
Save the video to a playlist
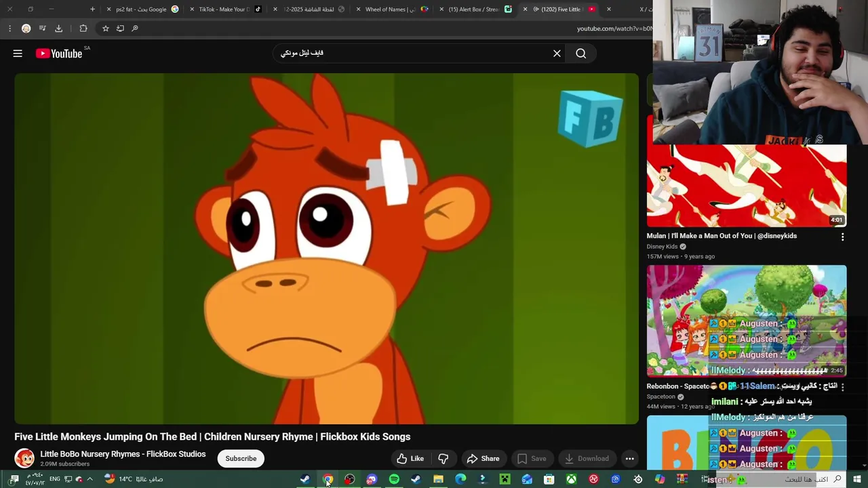click(x=532, y=459)
